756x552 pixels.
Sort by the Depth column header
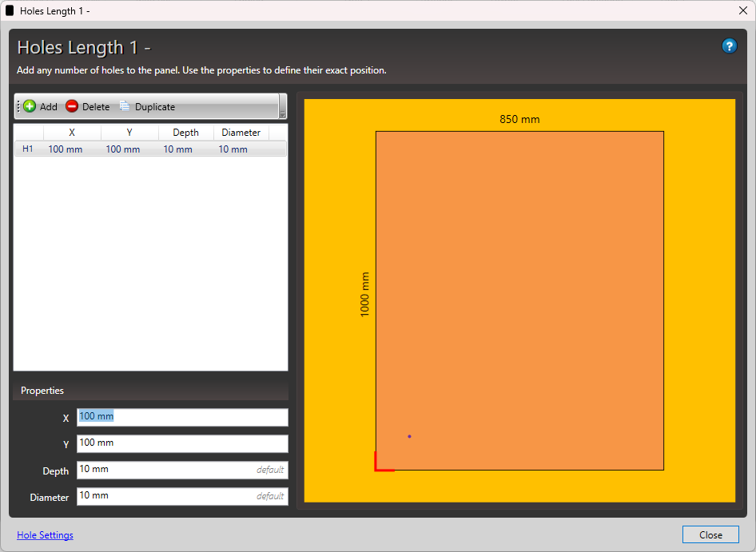[185, 133]
